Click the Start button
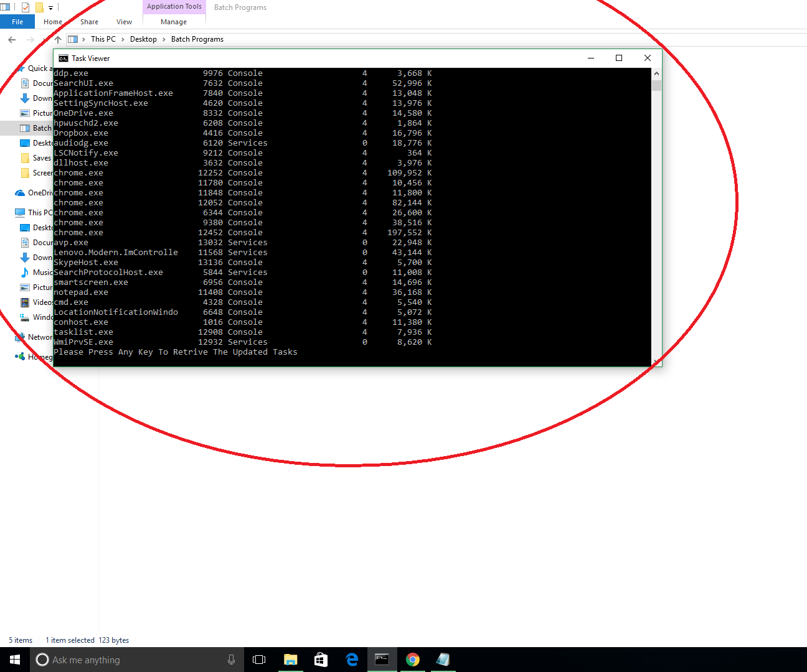The image size is (807, 672). click(x=14, y=659)
